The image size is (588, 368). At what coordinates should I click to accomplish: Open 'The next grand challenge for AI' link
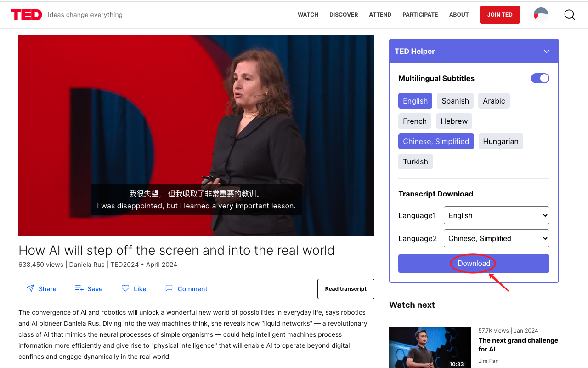pos(518,345)
